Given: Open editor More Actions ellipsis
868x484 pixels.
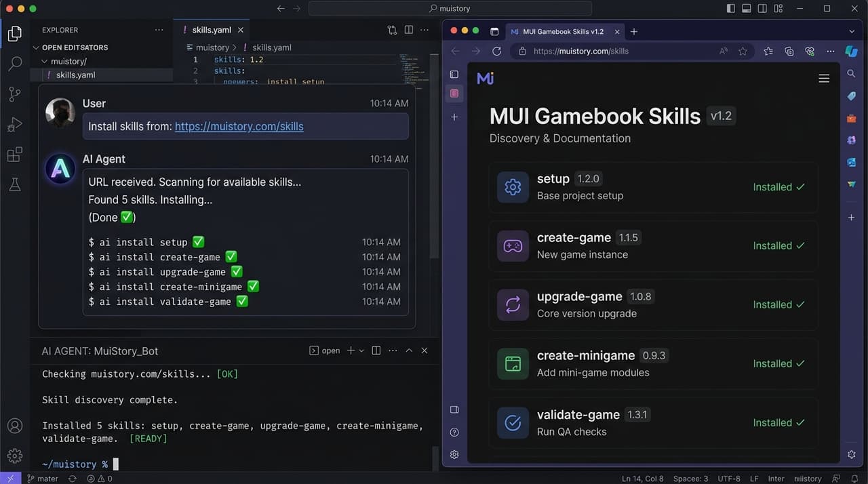Looking at the screenshot, I should click(x=425, y=30).
